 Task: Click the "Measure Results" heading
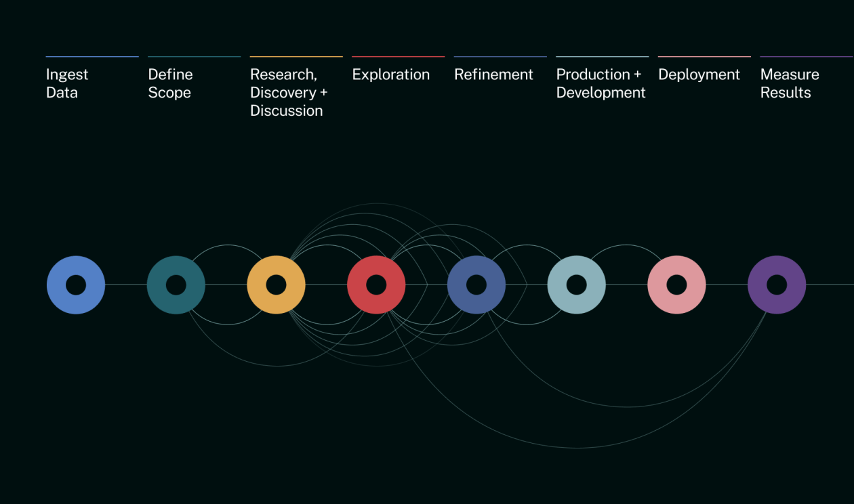tap(790, 83)
